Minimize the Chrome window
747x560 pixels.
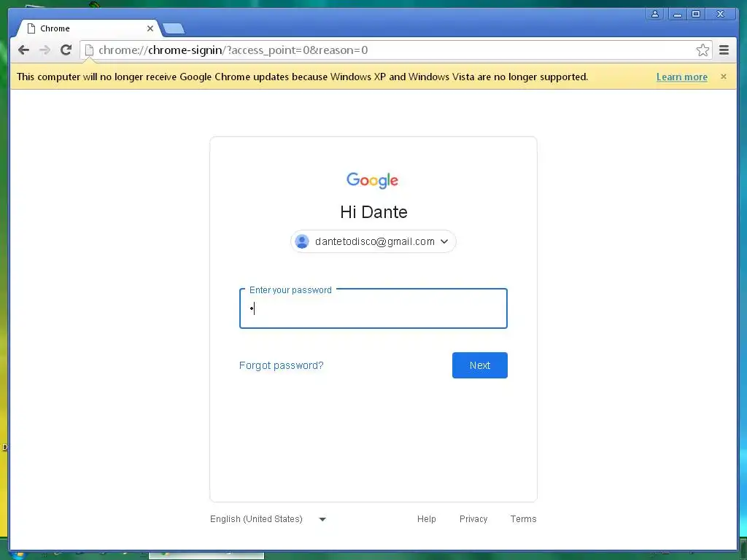pos(677,14)
